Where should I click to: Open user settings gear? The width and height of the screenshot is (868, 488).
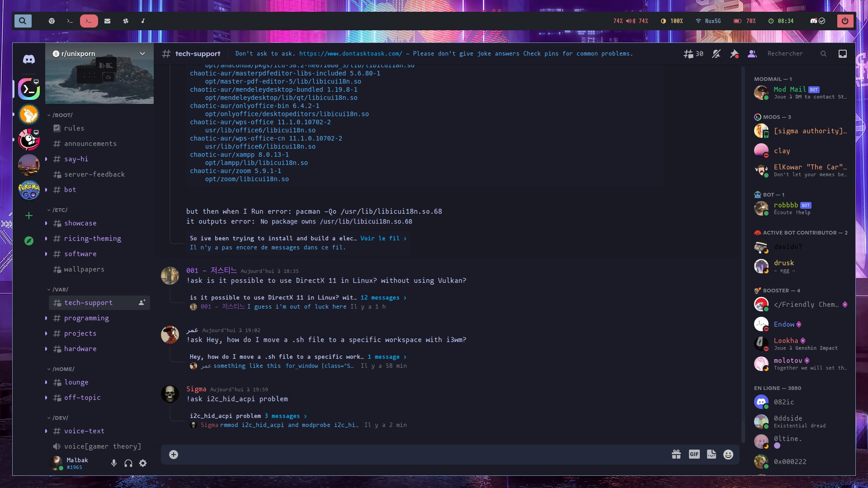pyautogui.click(x=143, y=463)
